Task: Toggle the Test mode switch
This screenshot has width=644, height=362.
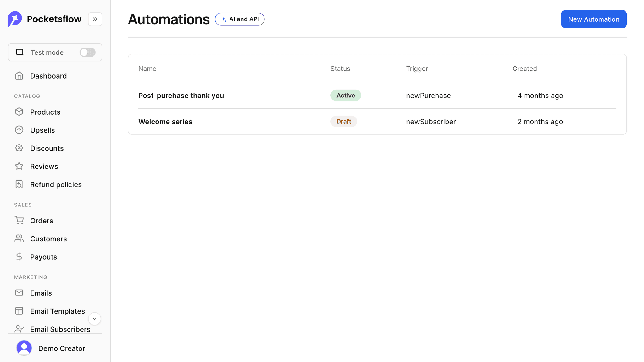Action: point(87,52)
